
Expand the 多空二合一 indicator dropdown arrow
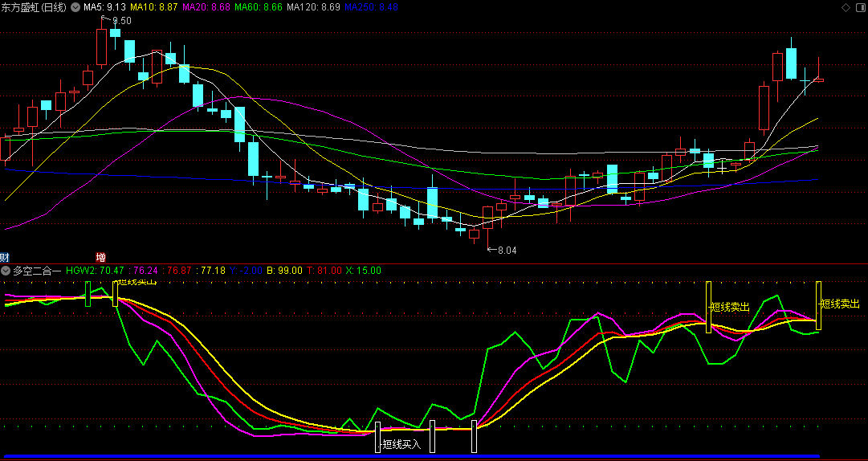pyautogui.click(x=6, y=271)
